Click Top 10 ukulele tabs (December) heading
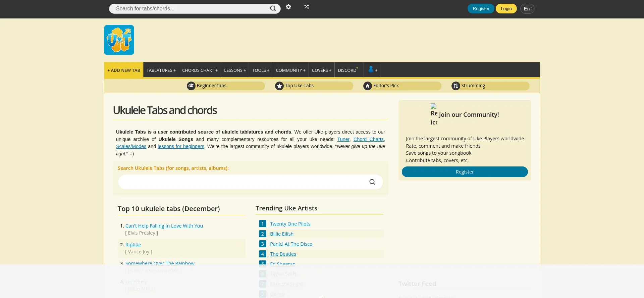Image resolution: width=644 pixels, height=298 pixels. [169, 209]
